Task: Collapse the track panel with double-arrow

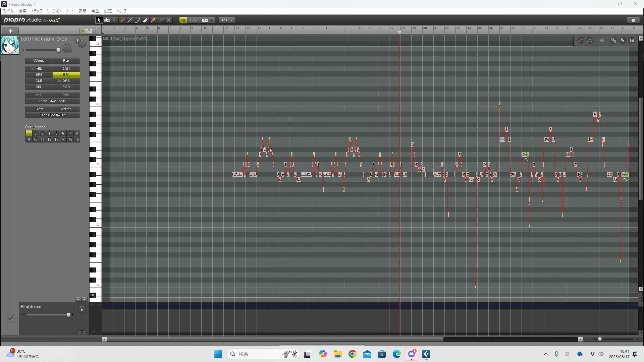Action: click(99, 29)
